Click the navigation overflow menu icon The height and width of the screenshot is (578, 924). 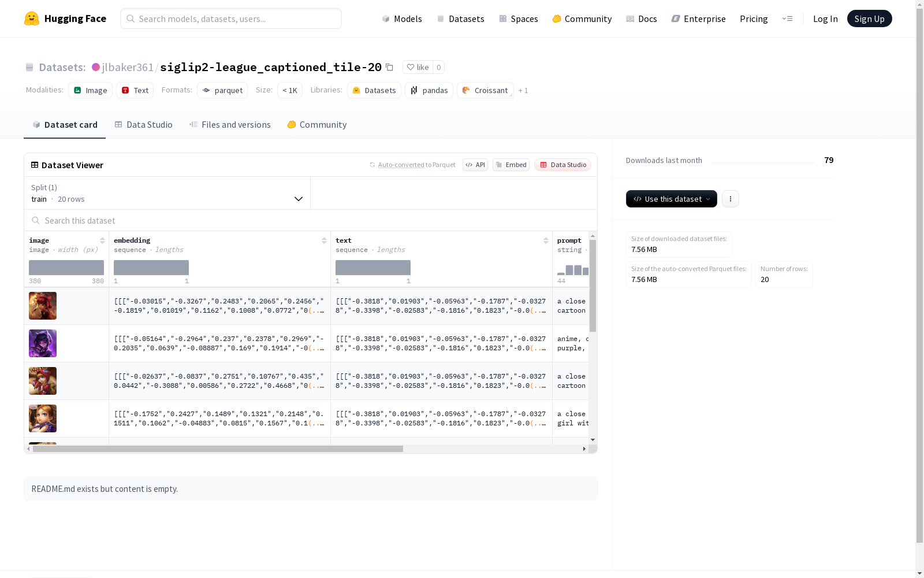tap(787, 18)
